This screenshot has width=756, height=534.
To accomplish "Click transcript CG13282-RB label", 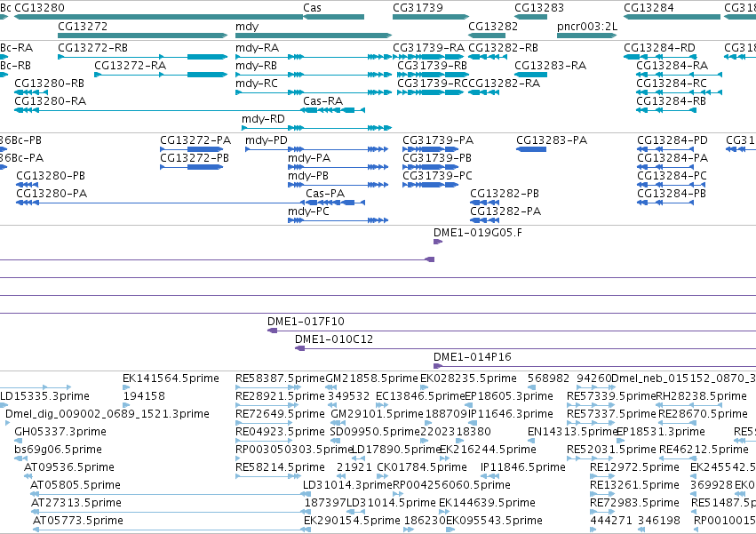I will [504, 48].
